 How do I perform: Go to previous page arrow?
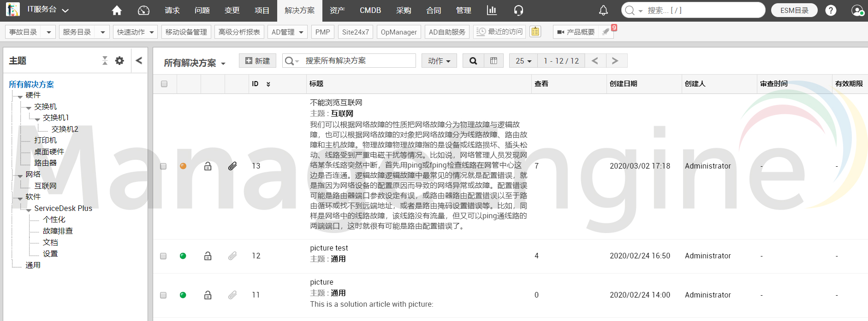595,61
